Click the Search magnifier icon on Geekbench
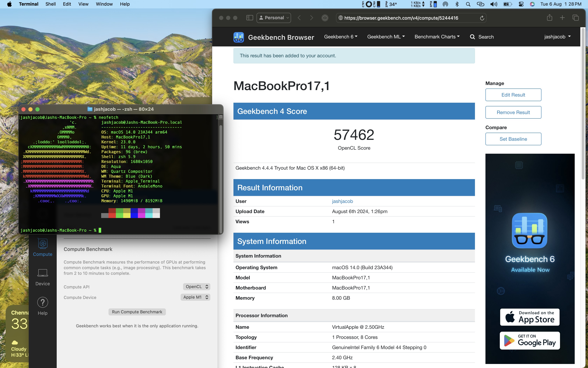 pyautogui.click(x=472, y=37)
